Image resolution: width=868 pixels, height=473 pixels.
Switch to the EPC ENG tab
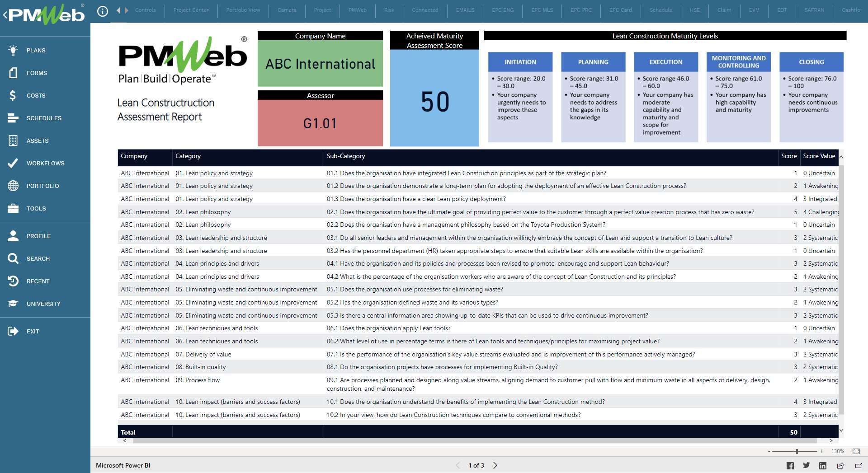(503, 10)
